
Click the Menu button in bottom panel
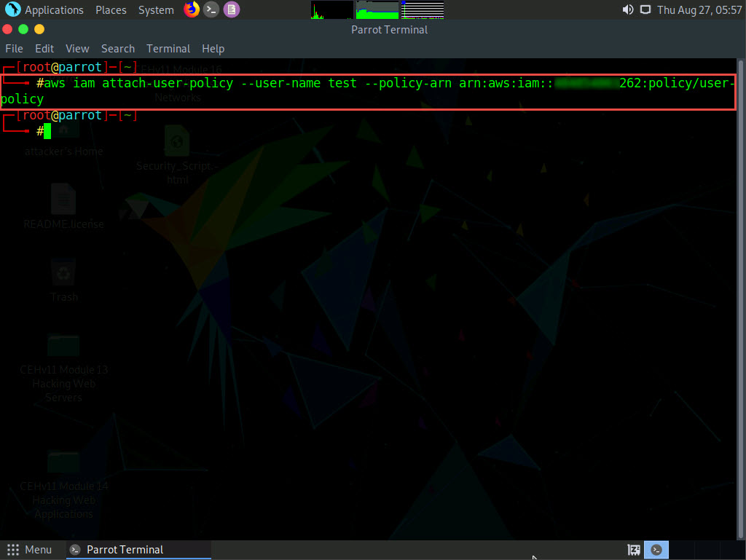coord(30,550)
